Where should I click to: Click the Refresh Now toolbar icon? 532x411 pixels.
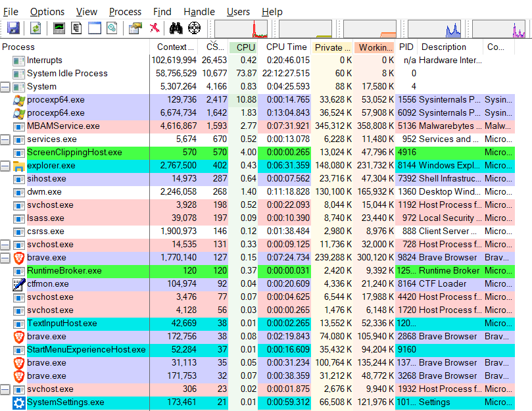tap(36, 28)
